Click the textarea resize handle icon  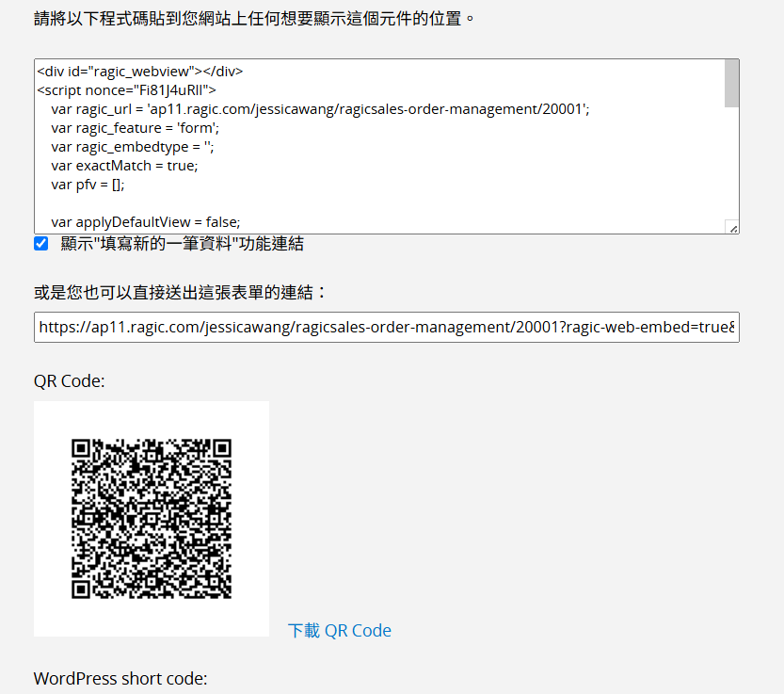click(x=733, y=228)
